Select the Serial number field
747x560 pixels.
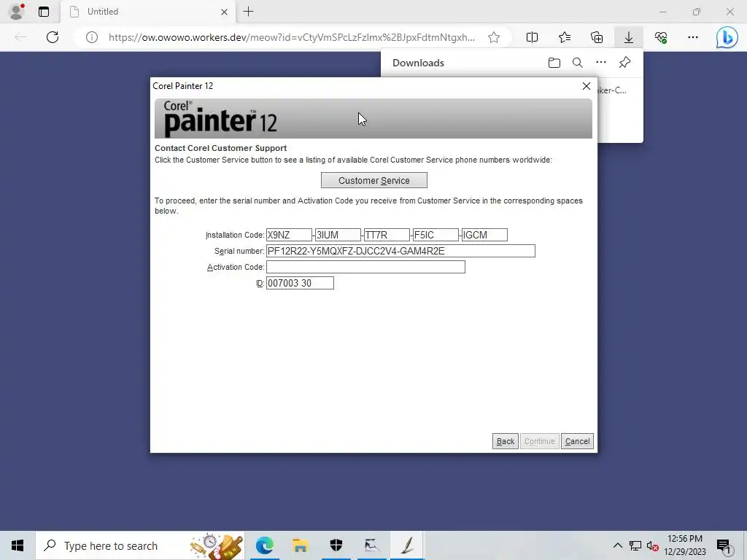pyautogui.click(x=400, y=251)
